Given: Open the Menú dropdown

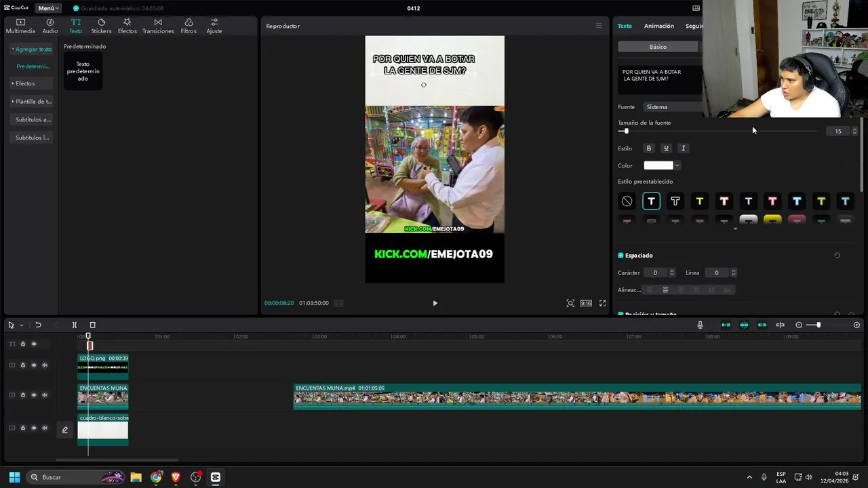Looking at the screenshot, I should (x=48, y=8).
